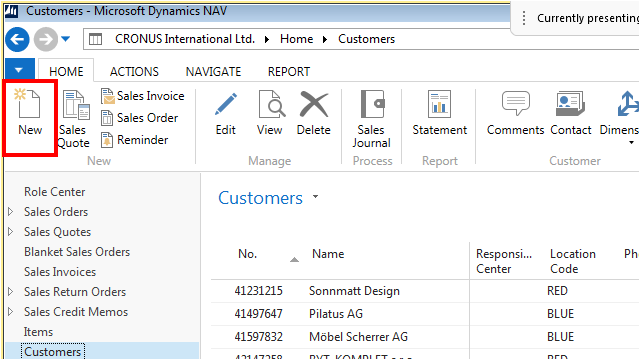Image resolution: width=640 pixels, height=360 pixels.
Task: Switch to the NAVIGATE ribbon tab
Action: point(213,71)
